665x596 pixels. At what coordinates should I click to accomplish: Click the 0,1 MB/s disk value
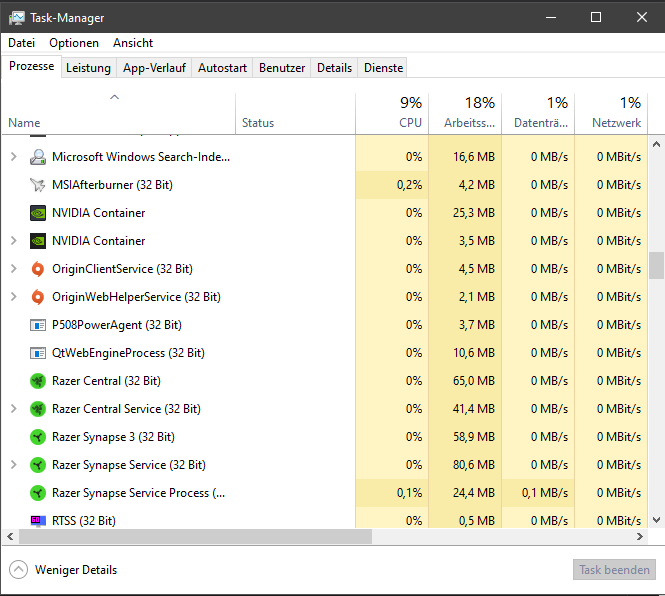[545, 493]
